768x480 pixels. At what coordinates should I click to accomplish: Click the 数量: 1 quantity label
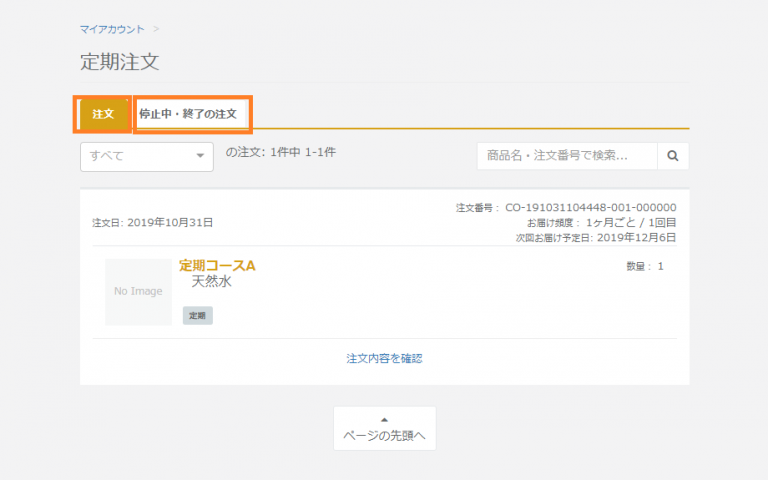pos(644,267)
